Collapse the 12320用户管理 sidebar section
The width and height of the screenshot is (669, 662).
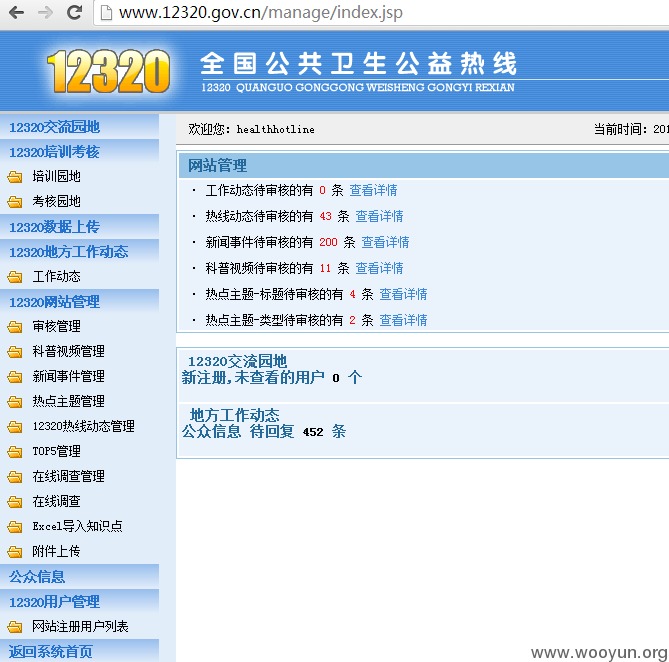point(79,601)
